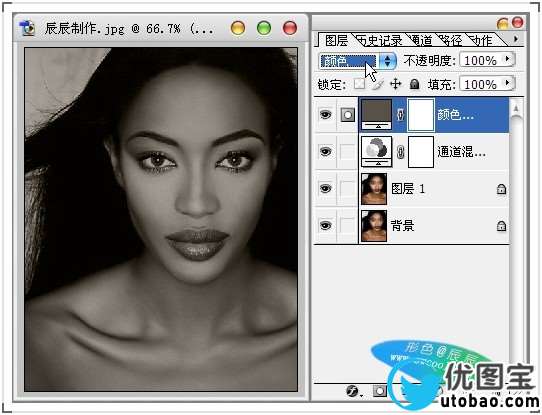Screen dimensions: 542x415
Task: Open the panel flyout menu arrow
Action: (516, 39)
